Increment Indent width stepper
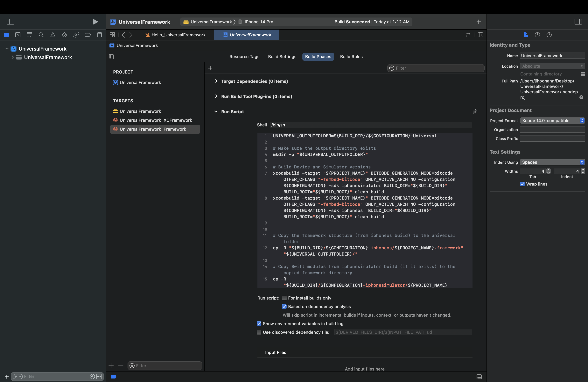Screen dimensions: 588x382 click(x=583, y=170)
